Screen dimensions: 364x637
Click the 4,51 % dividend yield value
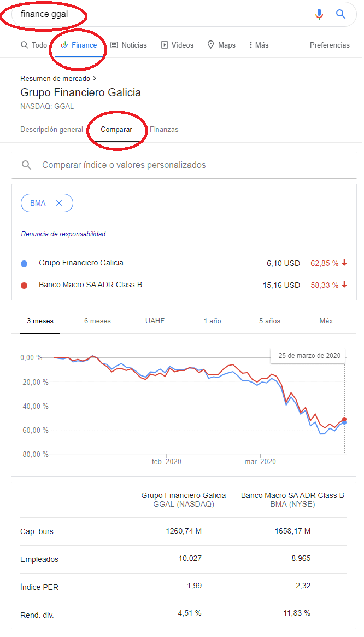[x=190, y=613]
